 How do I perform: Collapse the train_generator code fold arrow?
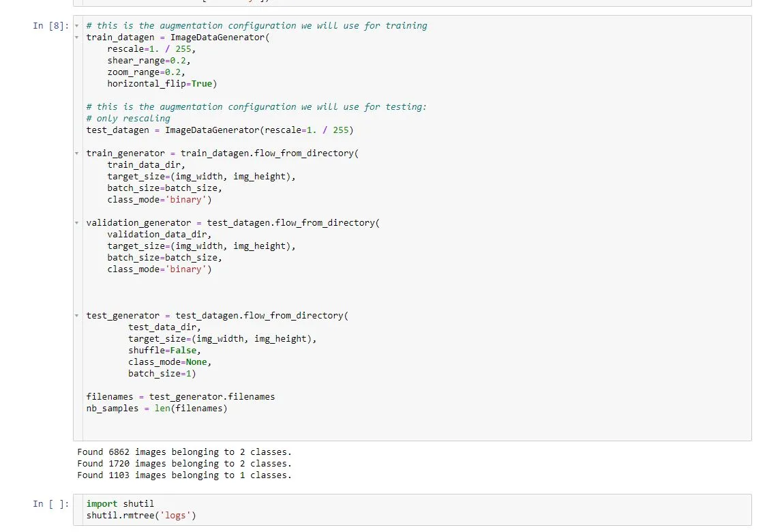(x=78, y=153)
